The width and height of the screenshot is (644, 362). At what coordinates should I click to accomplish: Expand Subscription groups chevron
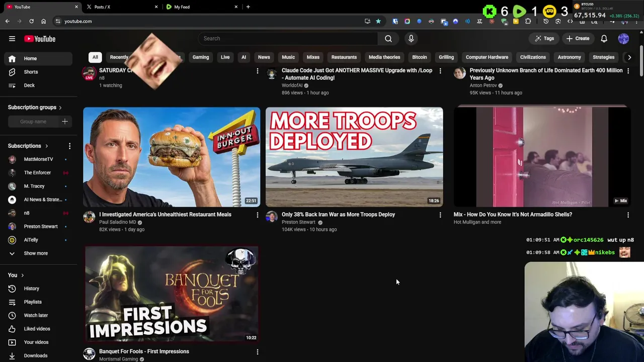(x=60, y=107)
